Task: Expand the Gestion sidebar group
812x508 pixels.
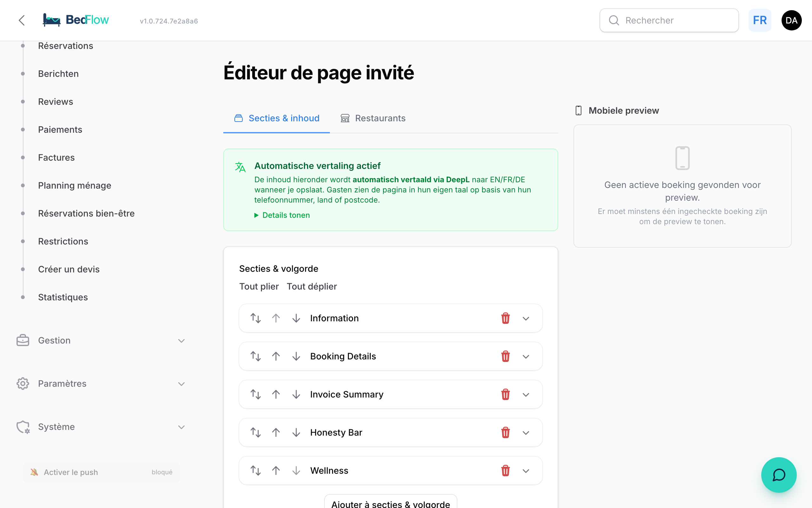Action: [x=101, y=340]
